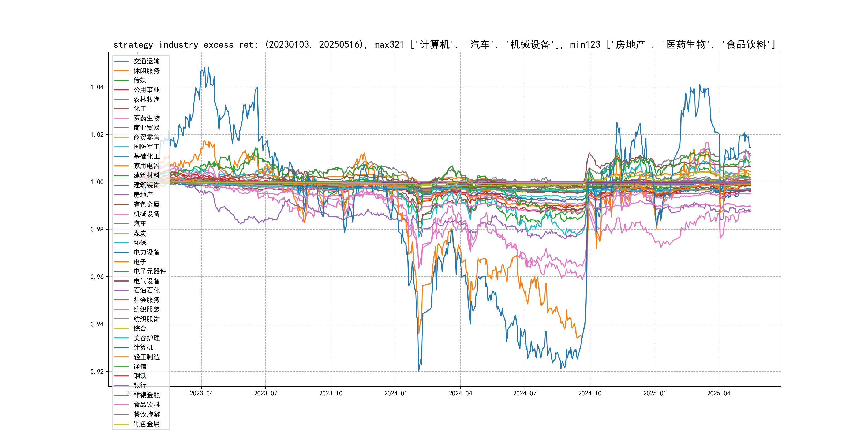Select the 传媒 legend entry text
The image size is (868, 434).
coord(140,80)
